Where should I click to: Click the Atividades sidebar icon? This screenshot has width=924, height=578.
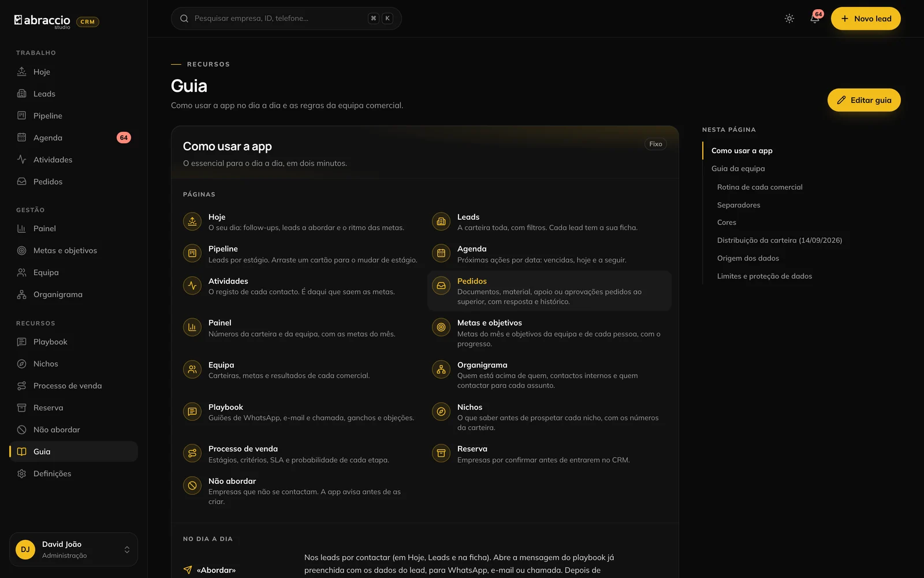21,160
